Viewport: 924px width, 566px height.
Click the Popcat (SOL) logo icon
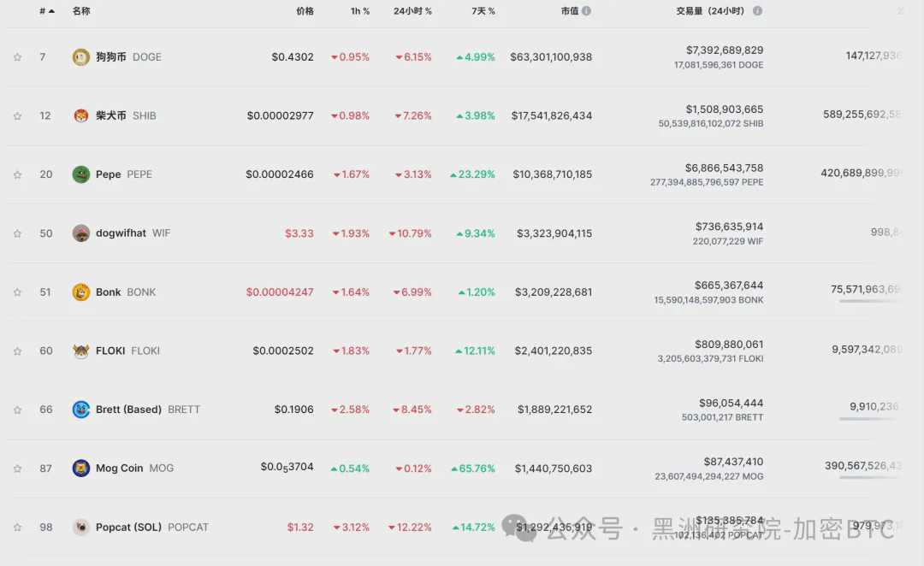pos(80,528)
